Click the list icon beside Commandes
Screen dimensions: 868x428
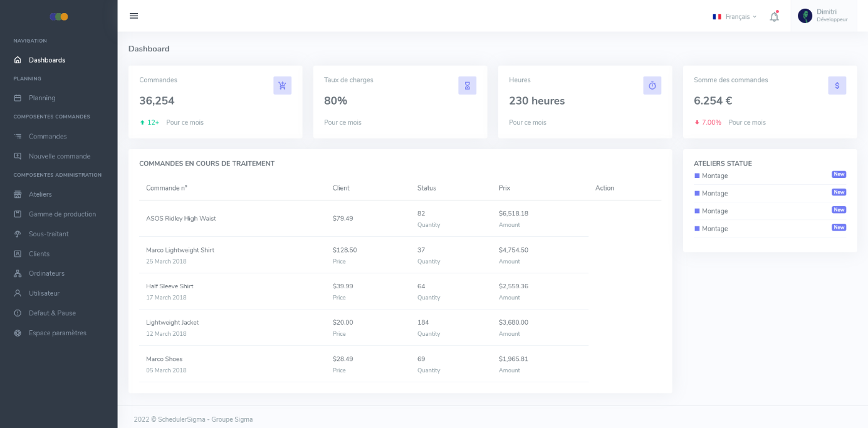click(18, 136)
